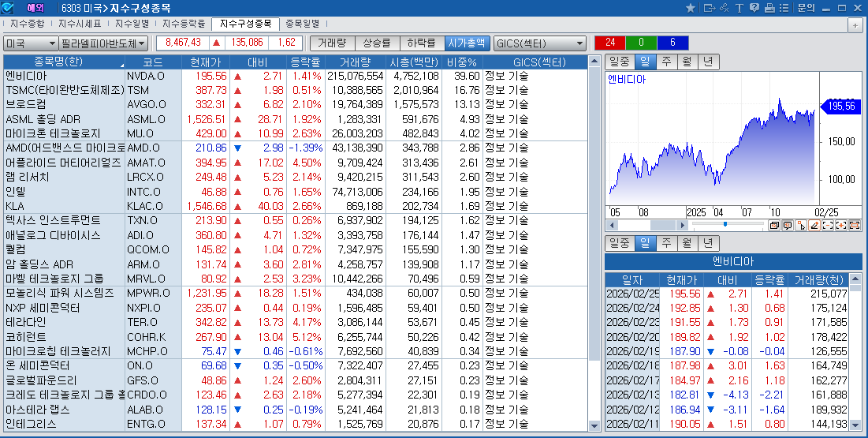Image resolution: width=868 pixels, height=438 pixels.
Task: Zoom in the chart with plus icon
Action: click(x=841, y=225)
